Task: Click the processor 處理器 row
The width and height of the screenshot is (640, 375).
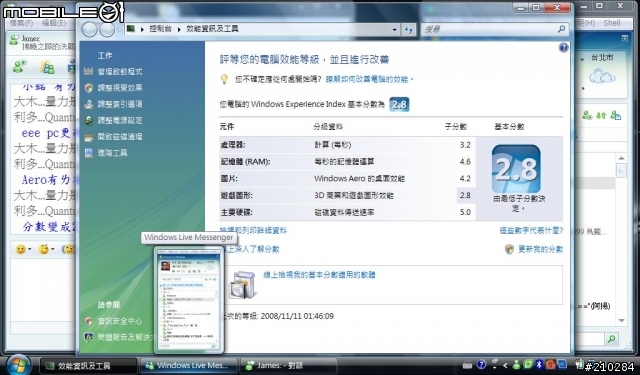Action: coord(347,145)
